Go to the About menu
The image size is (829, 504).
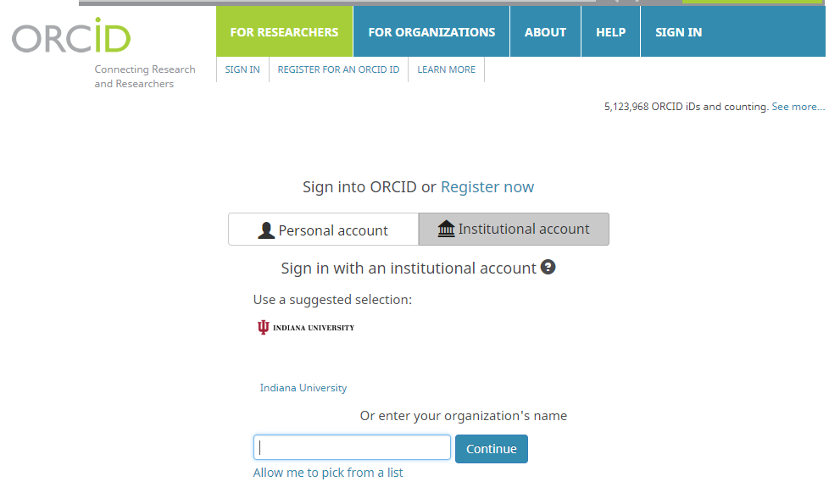click(x=545, y=32)
